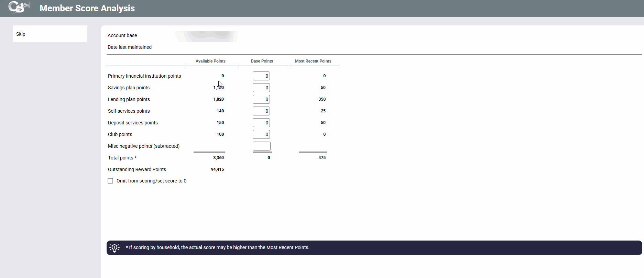Click the household scoring note text

point(217,247)
